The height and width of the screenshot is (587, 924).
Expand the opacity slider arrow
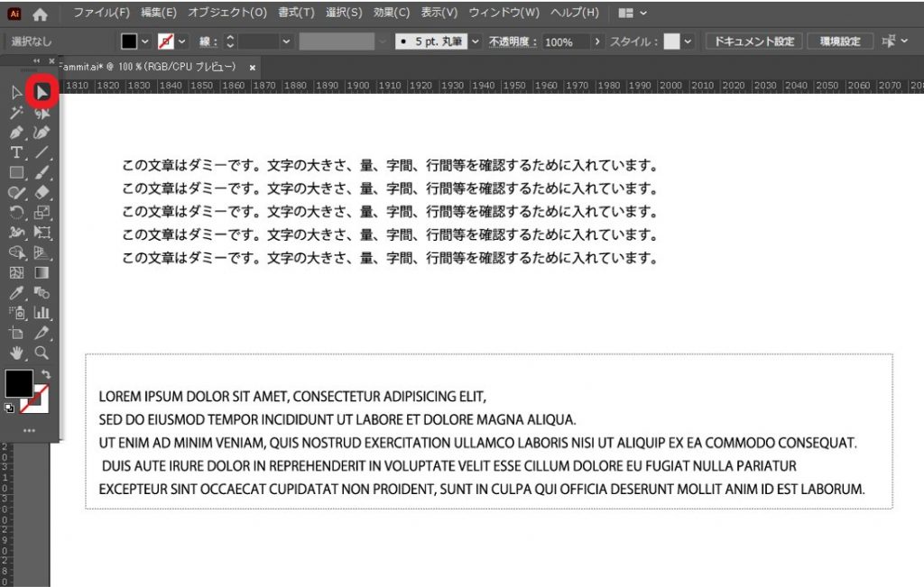pyautogui.click(x=597, y=41)
